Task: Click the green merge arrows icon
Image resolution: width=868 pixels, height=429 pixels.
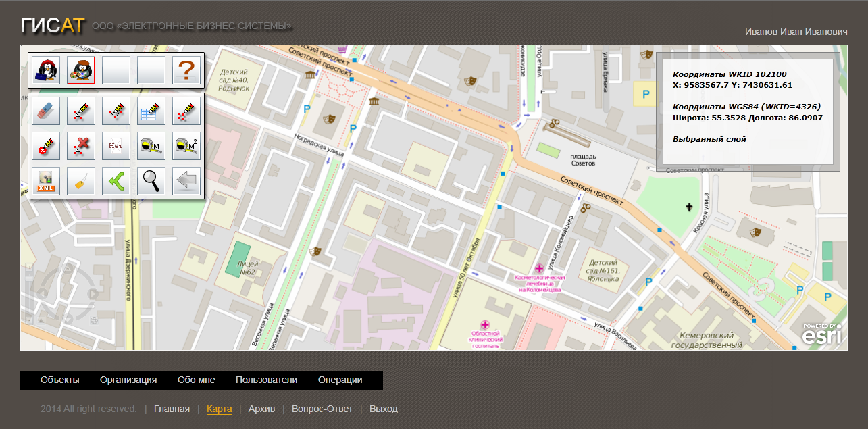Action: coord(116,181)
